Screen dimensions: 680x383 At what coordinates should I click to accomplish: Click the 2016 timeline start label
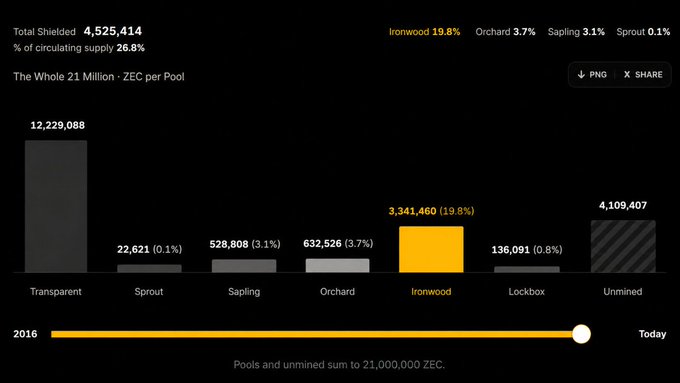25,334
